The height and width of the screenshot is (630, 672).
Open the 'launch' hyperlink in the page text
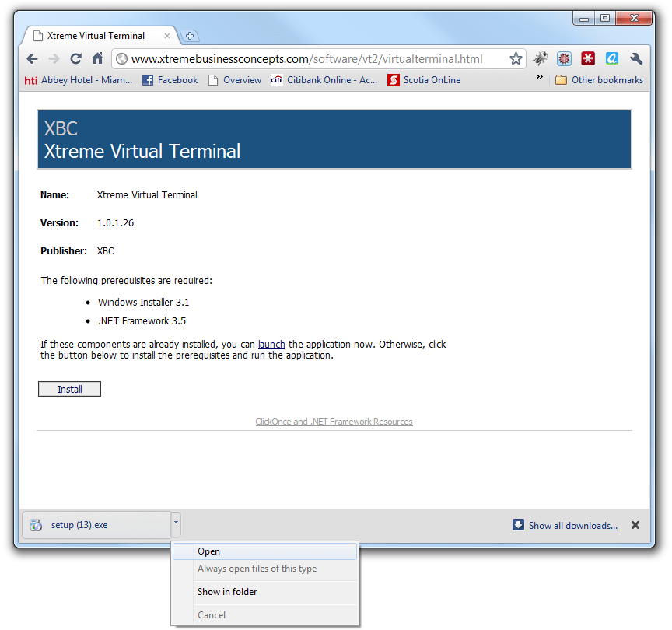click(271, 344)
